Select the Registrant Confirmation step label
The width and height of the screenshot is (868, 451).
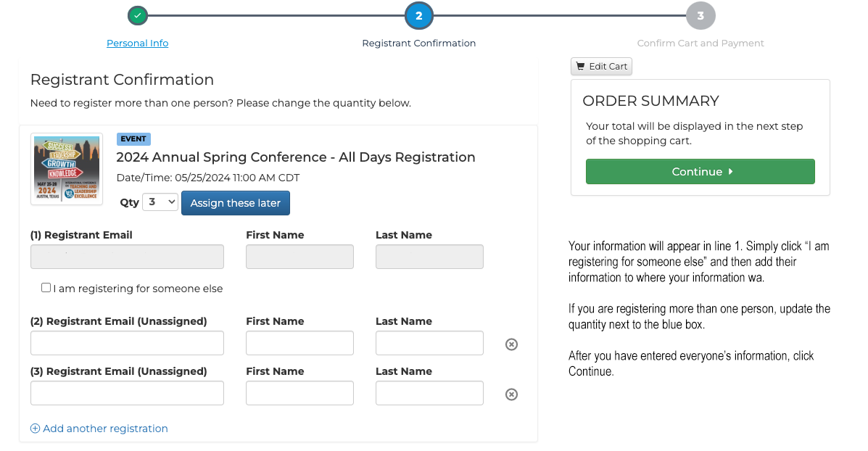419,43
